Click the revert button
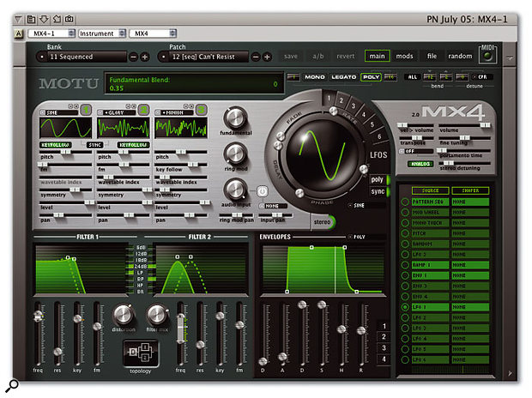Screen dimensions: 532x398 [x=346, y=56]
